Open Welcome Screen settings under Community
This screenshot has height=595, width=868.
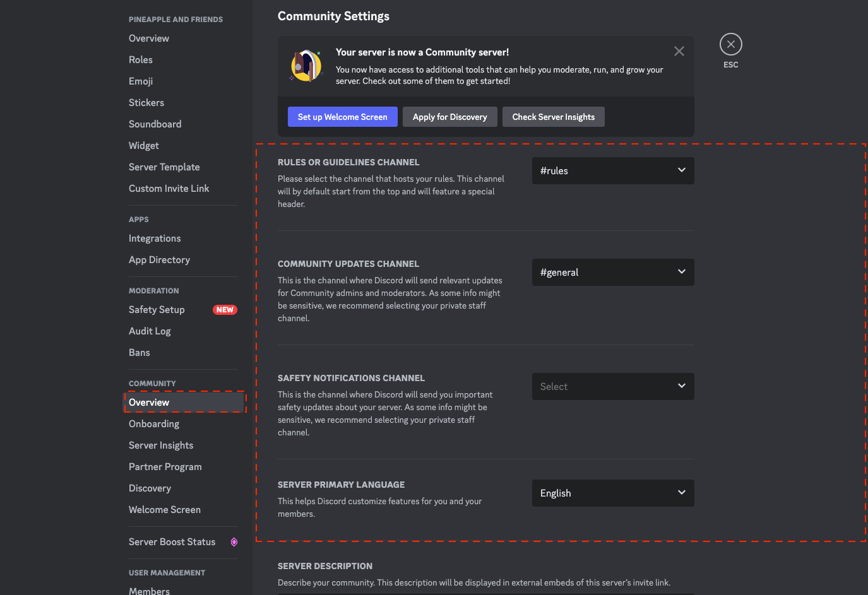click(x=165, y=509)
